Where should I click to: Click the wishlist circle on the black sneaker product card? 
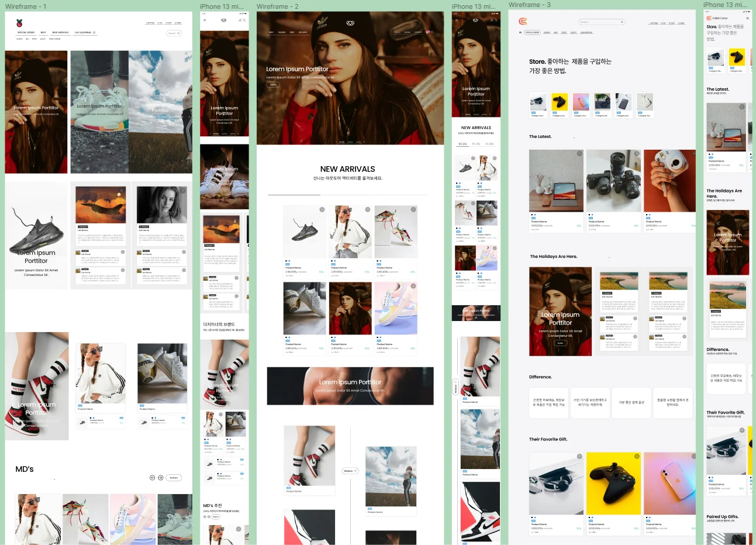pos(322,209)
